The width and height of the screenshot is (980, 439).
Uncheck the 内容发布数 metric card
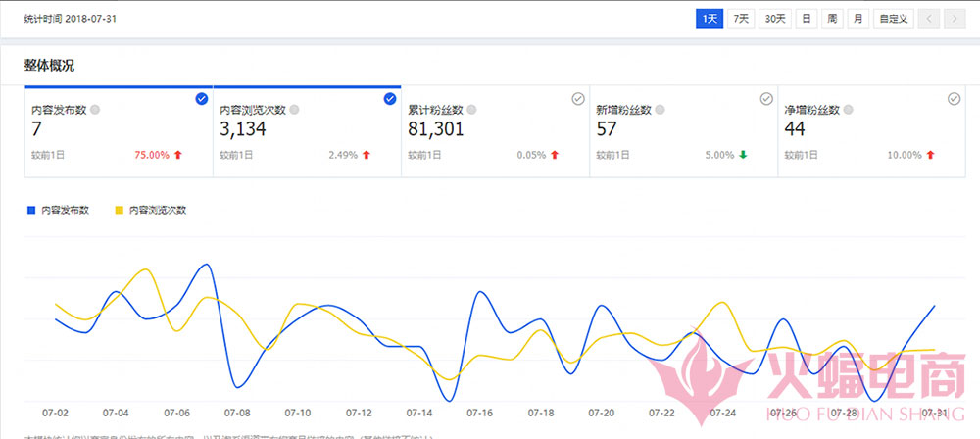[x=201, y=99]
